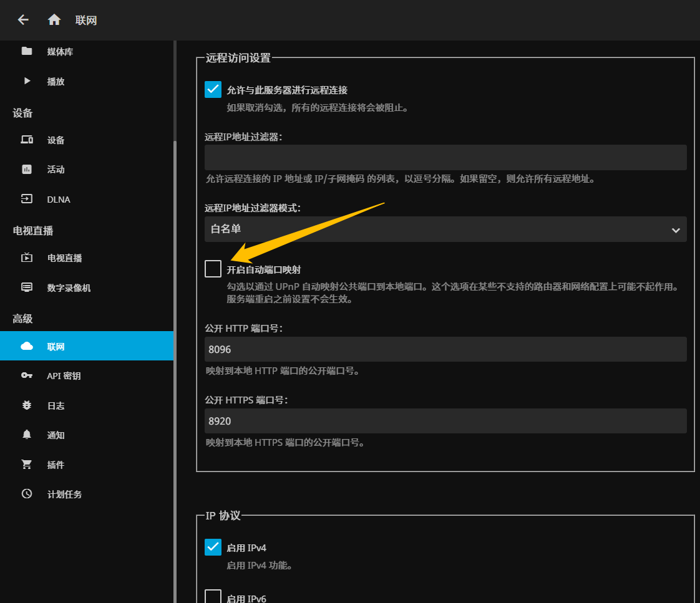Enable the 启用 IPv6 option
This screenshot has height=603, width=700.
213,597
